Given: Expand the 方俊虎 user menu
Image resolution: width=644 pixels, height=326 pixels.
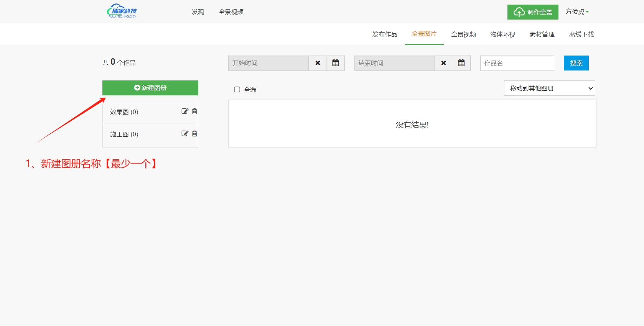Looking at the screenshot, I should (577, 12).
